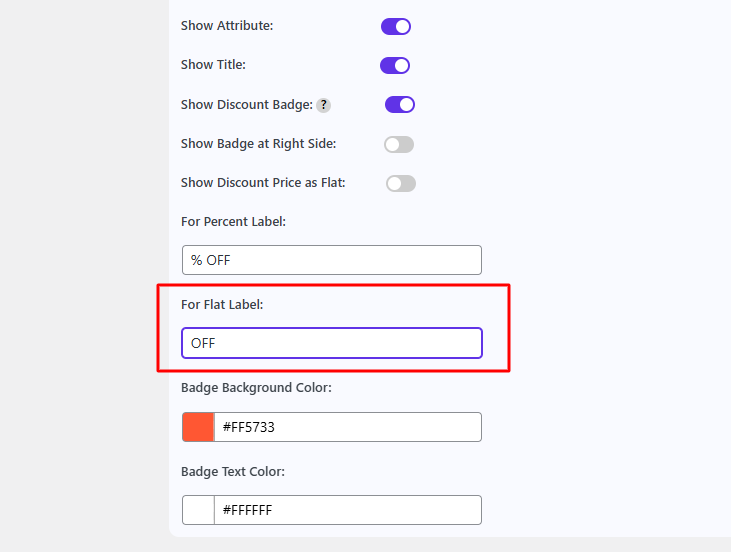
Task: Click inside the For Flat Label field
Action: click(332, 343)
